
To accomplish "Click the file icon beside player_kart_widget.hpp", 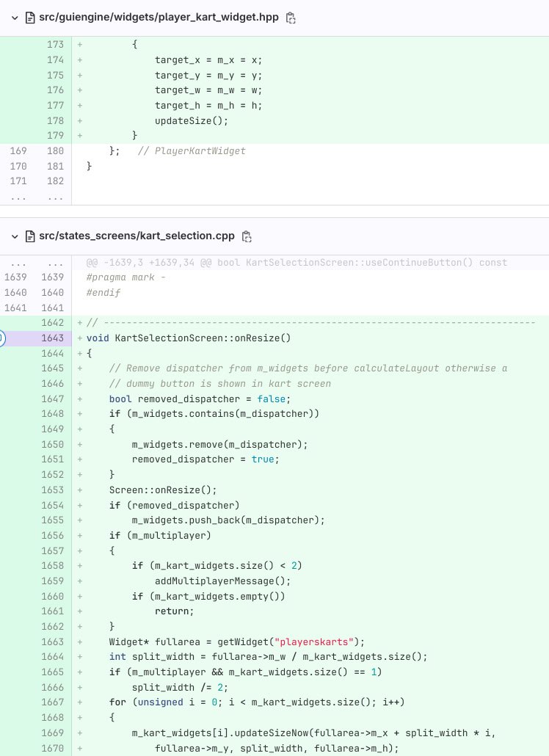I will coord(30,18).
